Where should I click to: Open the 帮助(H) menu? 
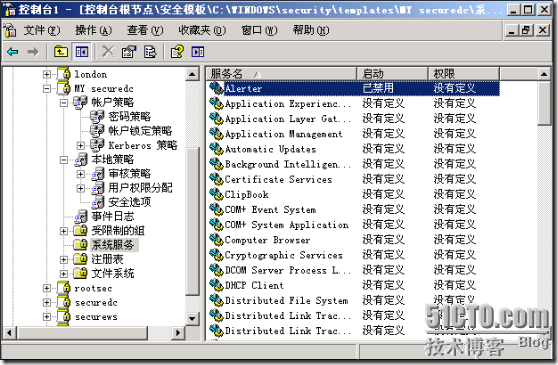coord(311,31)
